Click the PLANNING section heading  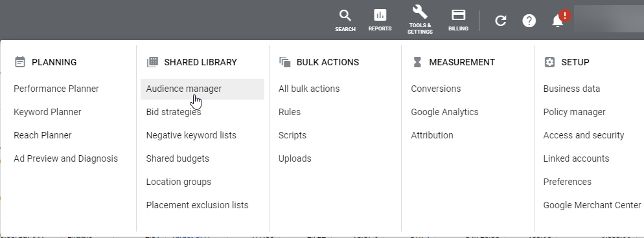(x=54, y=62)
